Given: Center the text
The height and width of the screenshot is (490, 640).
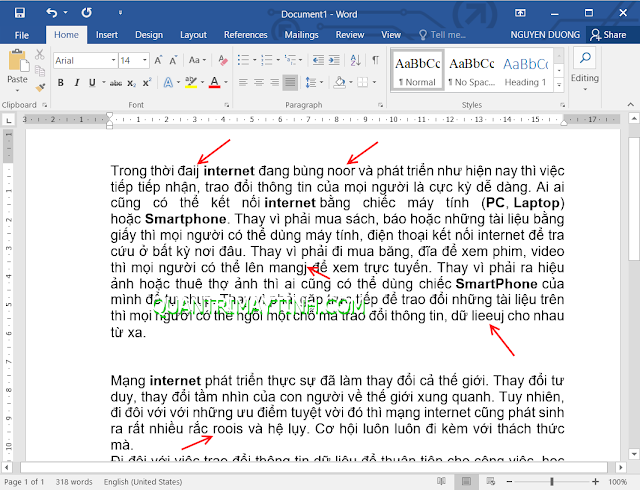Looking at the screenshot, I should 259,83.
